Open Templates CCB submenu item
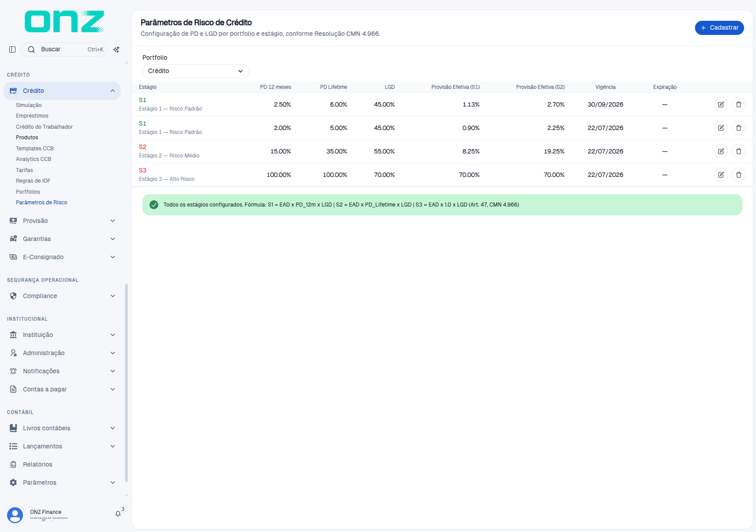 35,149
